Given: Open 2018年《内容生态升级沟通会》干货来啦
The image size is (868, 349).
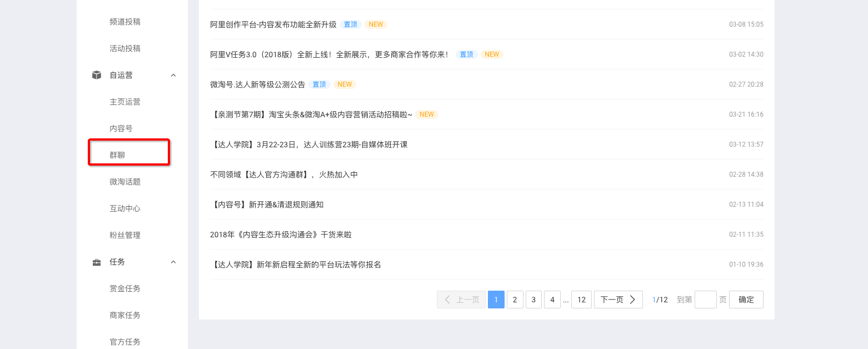Looking at the screenshot, I should tap(281, 235).
